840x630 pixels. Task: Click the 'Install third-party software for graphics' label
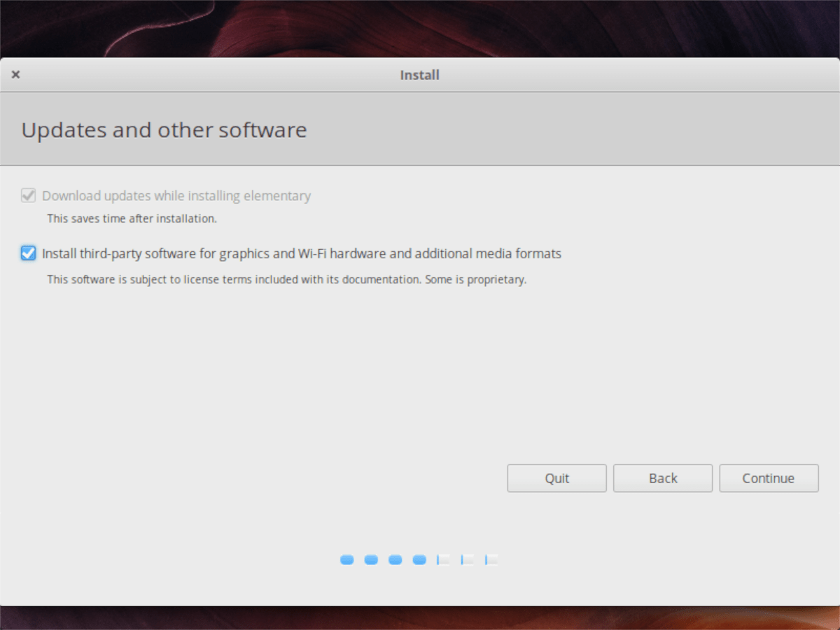[x=301, y=253]
